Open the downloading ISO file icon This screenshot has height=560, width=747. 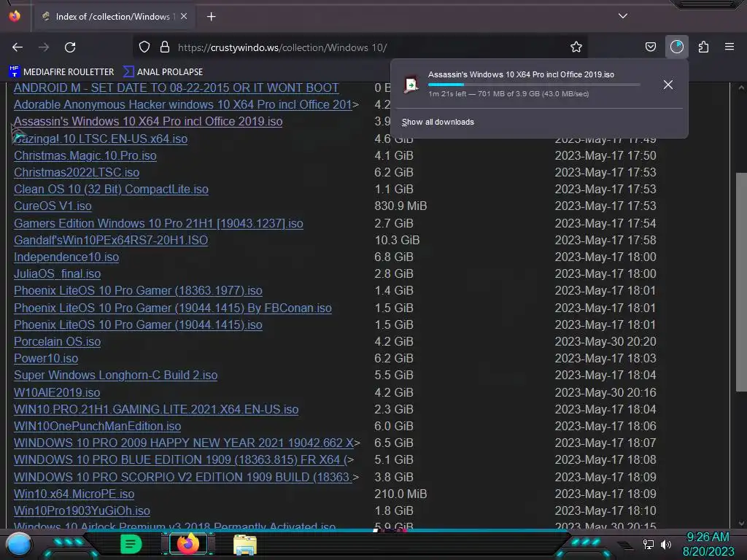pyautogui.click(x=411, y=85)
